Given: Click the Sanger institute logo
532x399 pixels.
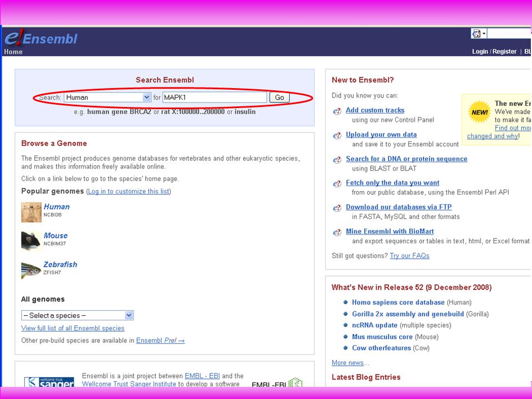Looking at the screenshot, I should pyautogui.click(x=49, y=382).
